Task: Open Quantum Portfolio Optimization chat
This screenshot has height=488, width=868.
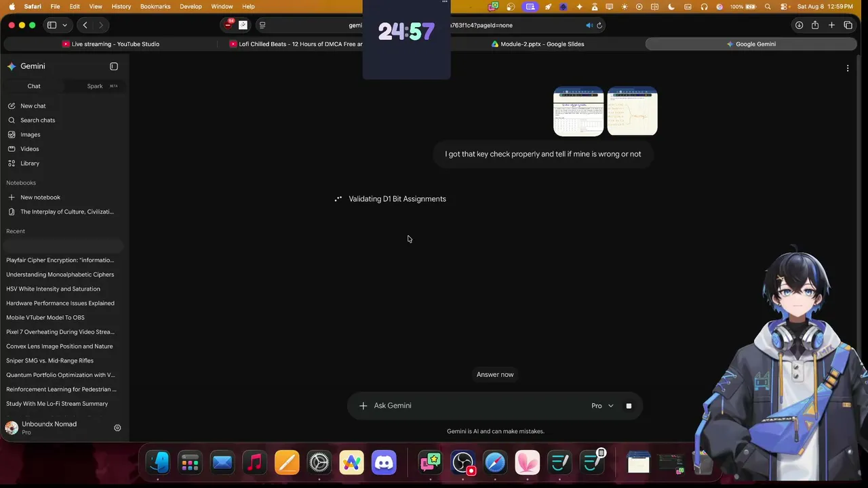Action: [x=60, y=375]
